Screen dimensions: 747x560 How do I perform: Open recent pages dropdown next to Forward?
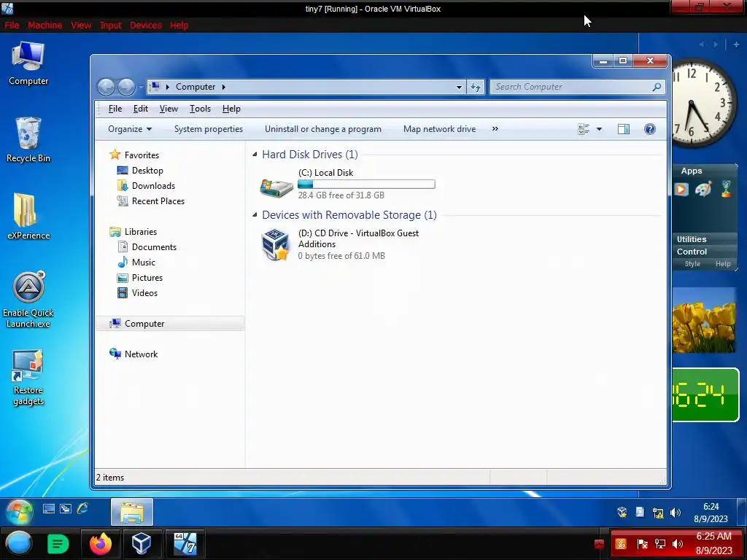[x=141, y=87]
